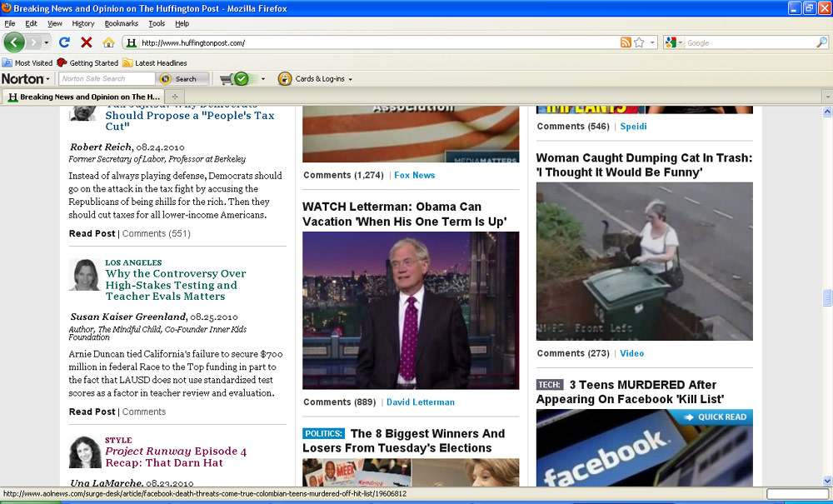Open the Project Runway Episode 4 Recap headline
This screenshot has width=833, height=504.
click(176, 457)
